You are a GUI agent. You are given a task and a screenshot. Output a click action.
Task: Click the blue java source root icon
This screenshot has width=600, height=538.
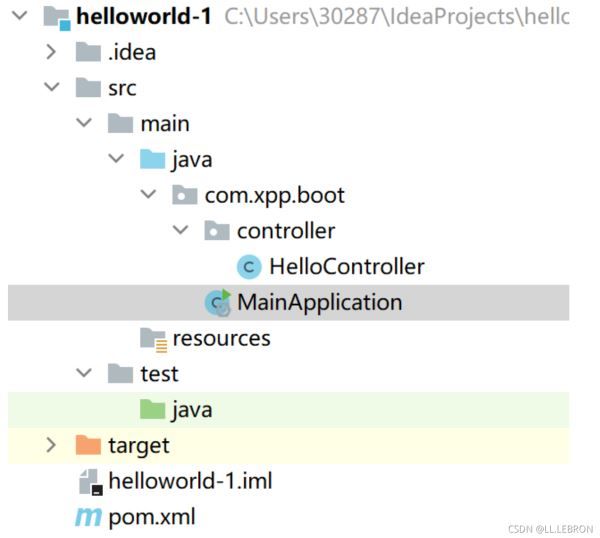(152, 159)
